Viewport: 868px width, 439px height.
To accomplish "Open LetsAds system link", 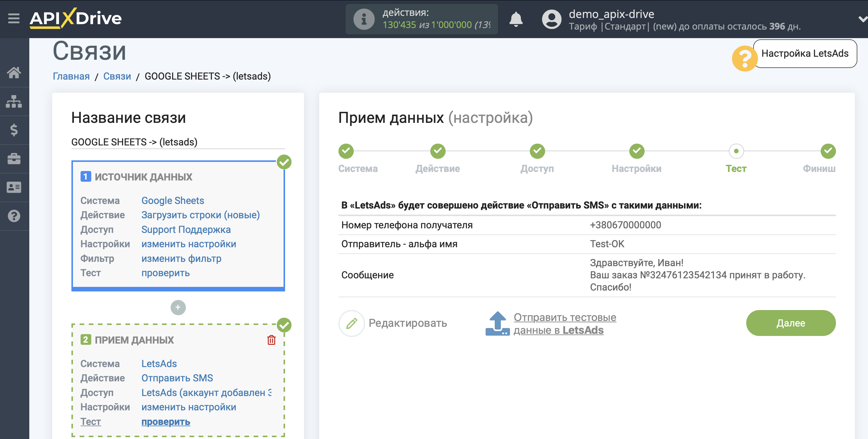I will coord(159,364).
